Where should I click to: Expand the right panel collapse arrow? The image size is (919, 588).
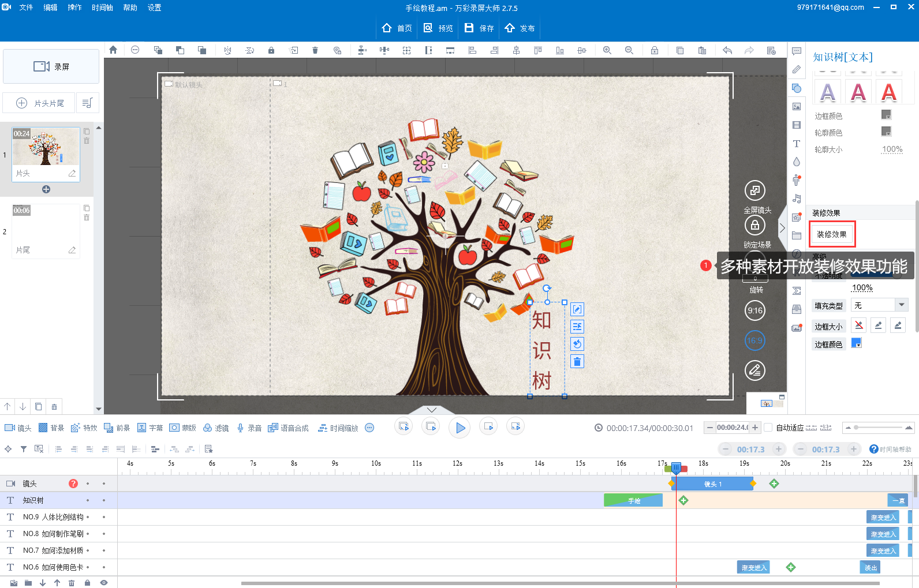782,228
